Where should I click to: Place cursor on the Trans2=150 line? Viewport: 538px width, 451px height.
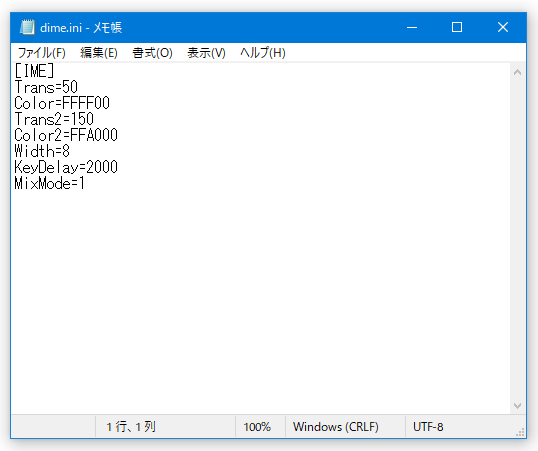[54, 119]
